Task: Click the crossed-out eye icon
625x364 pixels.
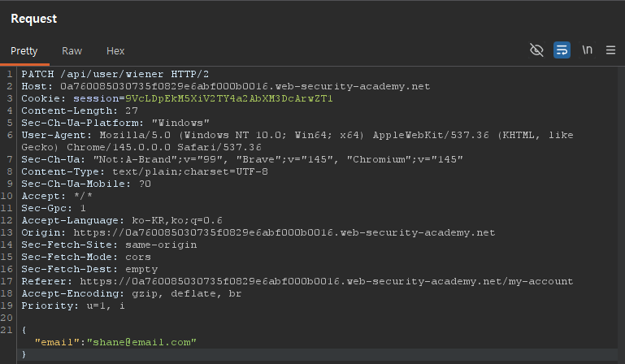Action: [536, 50]
